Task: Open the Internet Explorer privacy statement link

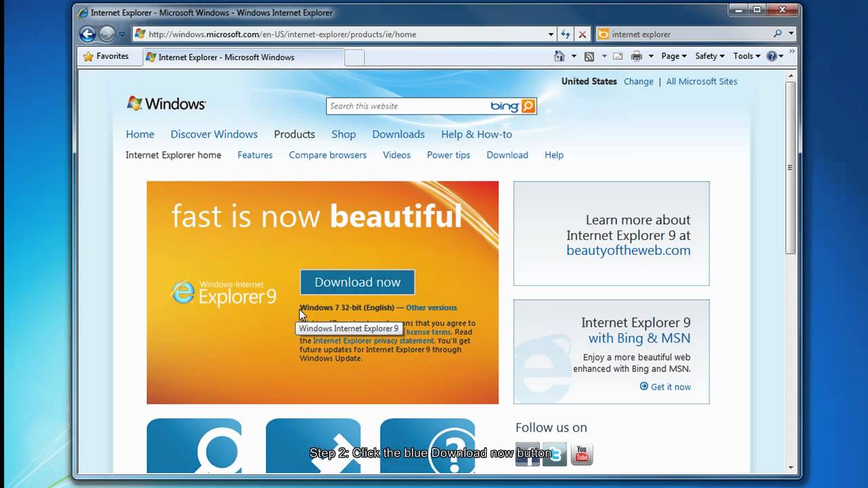Action: pyautogui.click(x=374, y=341)
